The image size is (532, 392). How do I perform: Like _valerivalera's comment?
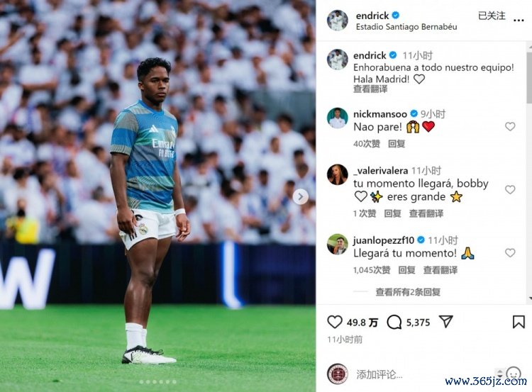pos(510,189)
